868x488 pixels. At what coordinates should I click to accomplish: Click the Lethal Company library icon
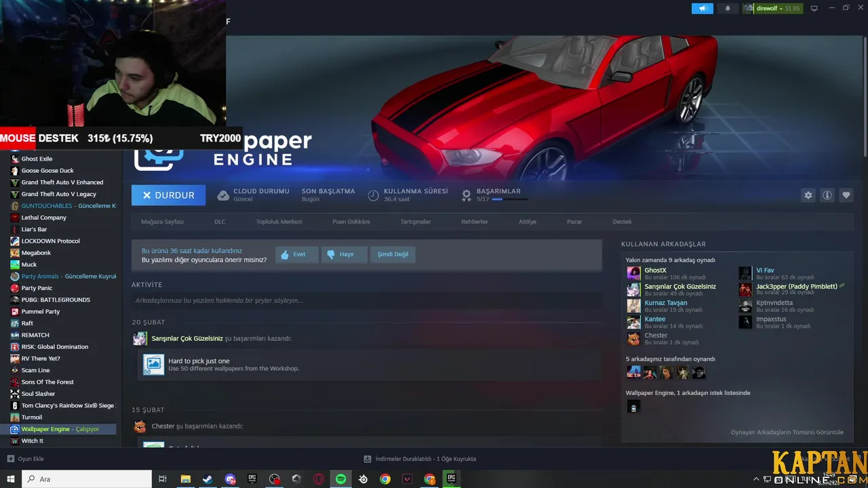[x=15, y=218]
